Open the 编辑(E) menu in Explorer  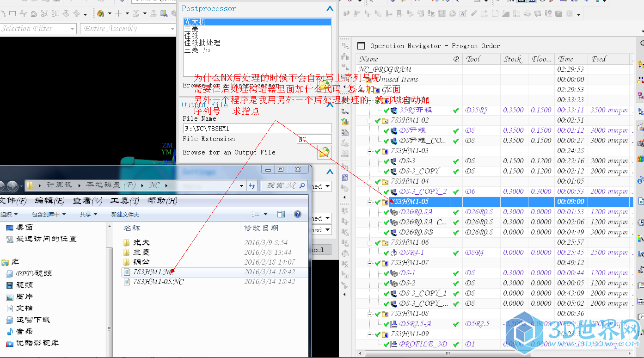(x=50, y=201)
